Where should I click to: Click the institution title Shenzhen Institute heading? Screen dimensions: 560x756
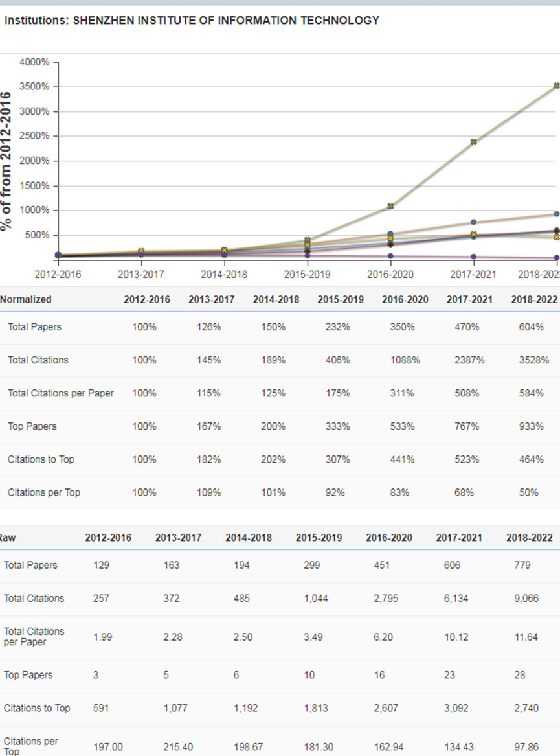pyautogui.click(x=192, y=20)
